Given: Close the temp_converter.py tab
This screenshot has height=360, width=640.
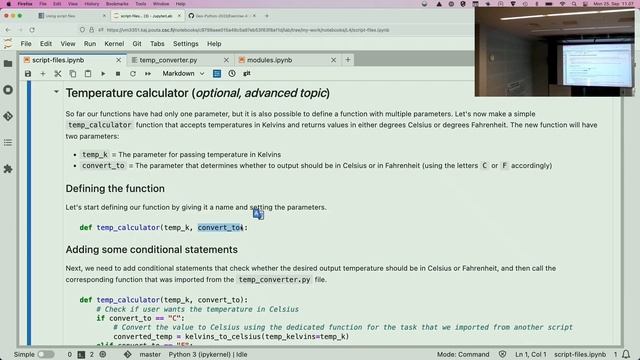Looking at the screenshot, I should click(x=226, y=60).
